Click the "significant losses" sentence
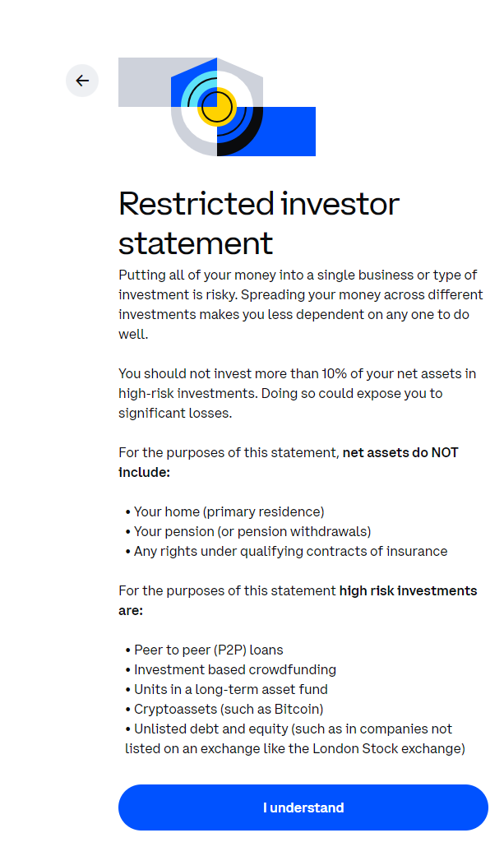Image resolution: width=504 pixels, height=856 pixels. 175,413
